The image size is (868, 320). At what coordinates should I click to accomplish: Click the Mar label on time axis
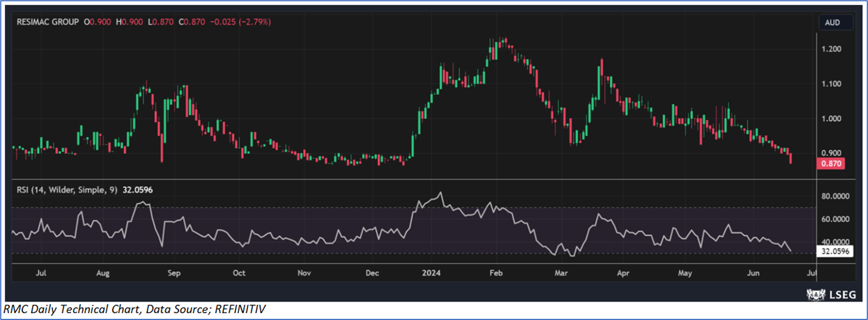tap(560, 273)
